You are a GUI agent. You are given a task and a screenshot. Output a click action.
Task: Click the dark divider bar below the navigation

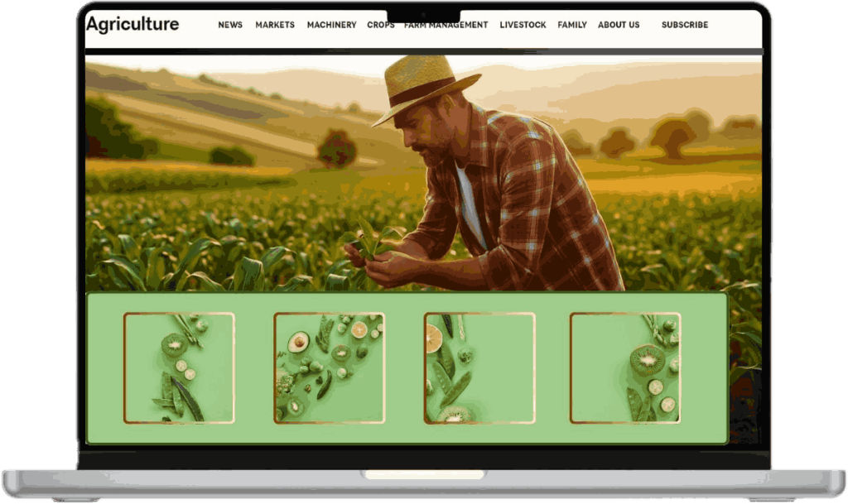(423, 51)
